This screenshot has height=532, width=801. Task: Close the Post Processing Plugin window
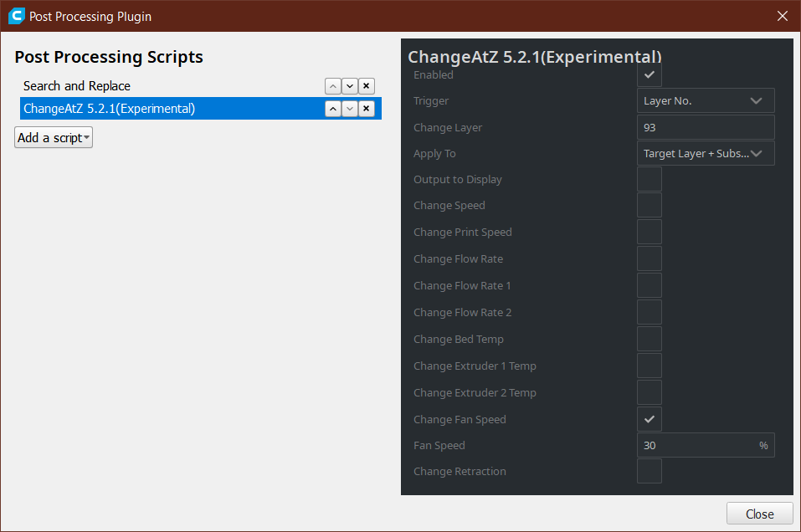(x=782, y=16)
